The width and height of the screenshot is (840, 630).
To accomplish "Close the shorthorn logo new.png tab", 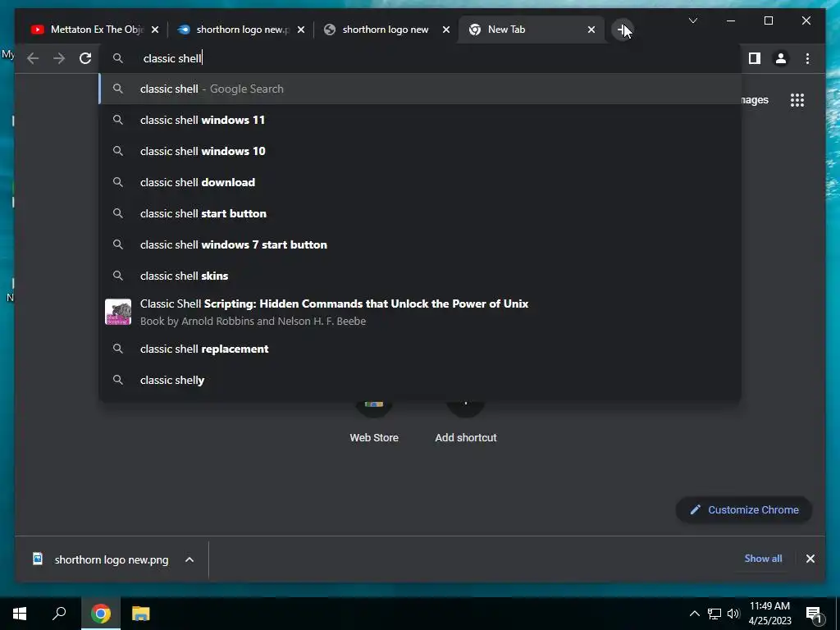I will pos(300,30).
